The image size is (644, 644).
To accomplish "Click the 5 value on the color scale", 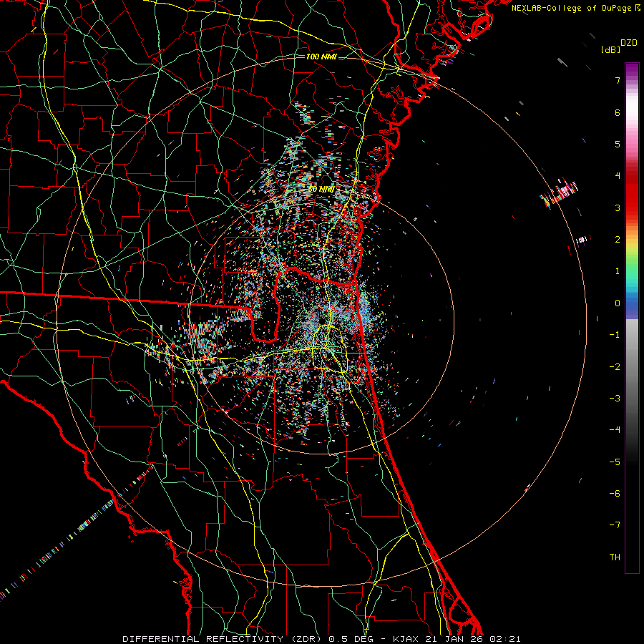I will tap(618, 144).
